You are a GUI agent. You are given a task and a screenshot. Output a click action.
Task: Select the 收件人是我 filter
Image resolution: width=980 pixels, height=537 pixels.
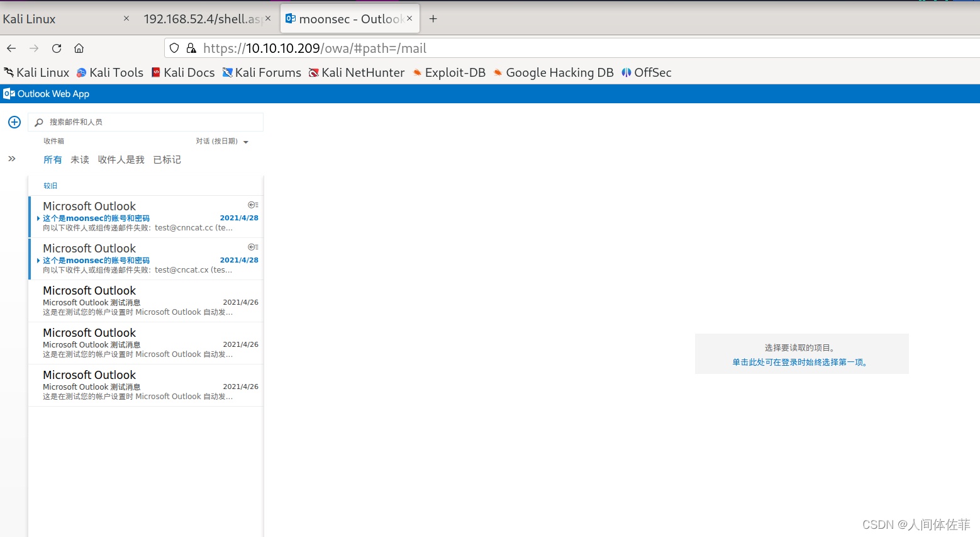click(x=121, y=160)
